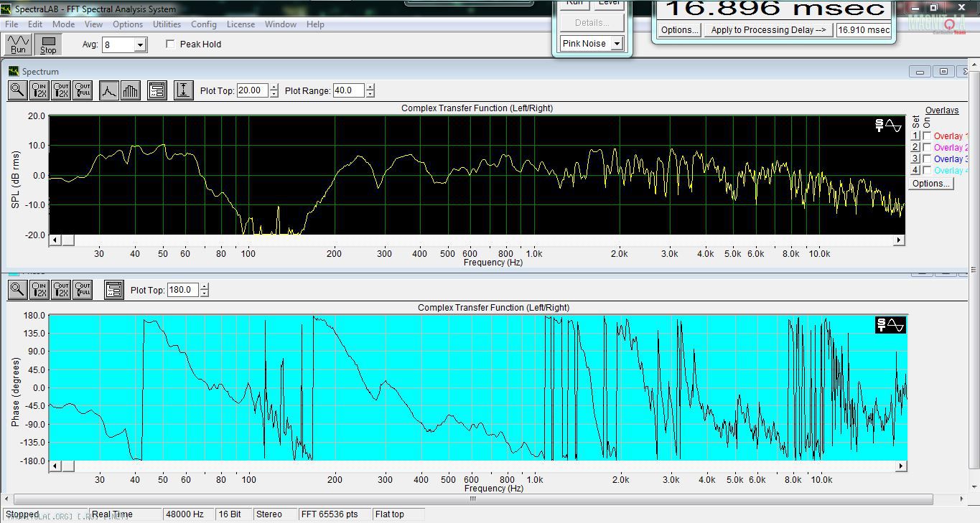The image size is (980, 523).
Task: Open Spectrum plot properties icon
Action: [157, 90]
